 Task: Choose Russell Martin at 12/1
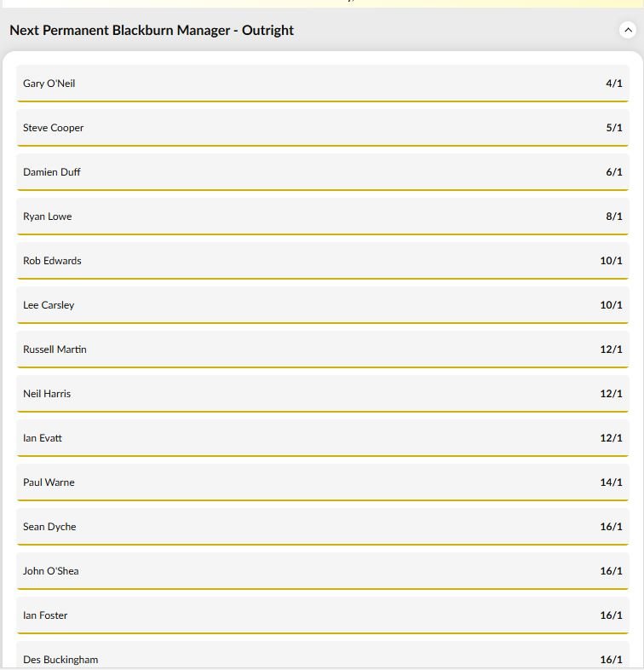coord(323,349)
